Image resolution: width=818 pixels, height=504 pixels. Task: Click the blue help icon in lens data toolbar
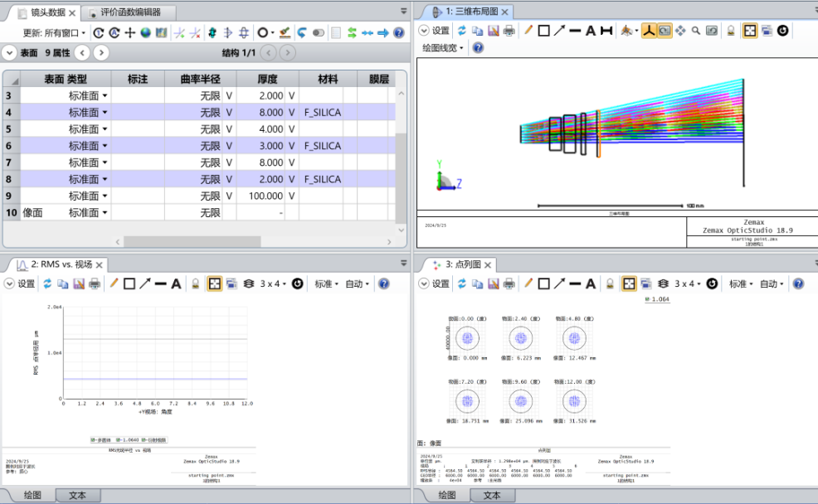coord(399,33)
